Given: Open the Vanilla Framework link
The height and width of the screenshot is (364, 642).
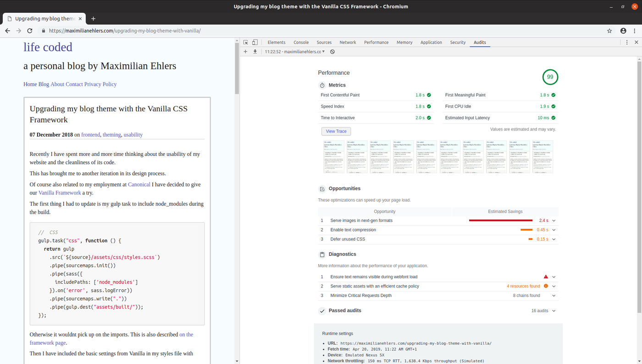Looking at the screenshot, I should [x=60, y=193].
